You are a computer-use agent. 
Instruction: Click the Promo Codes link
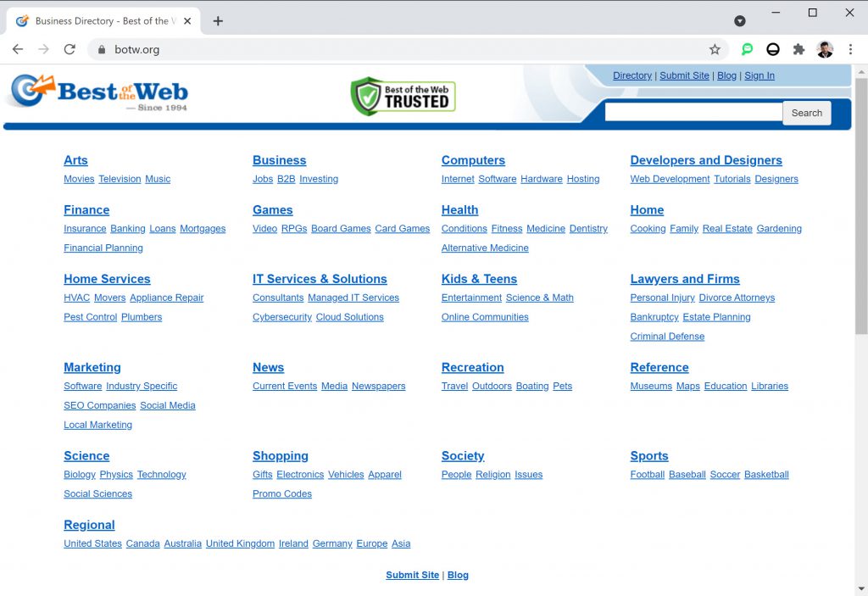click(x=282, y=494)
